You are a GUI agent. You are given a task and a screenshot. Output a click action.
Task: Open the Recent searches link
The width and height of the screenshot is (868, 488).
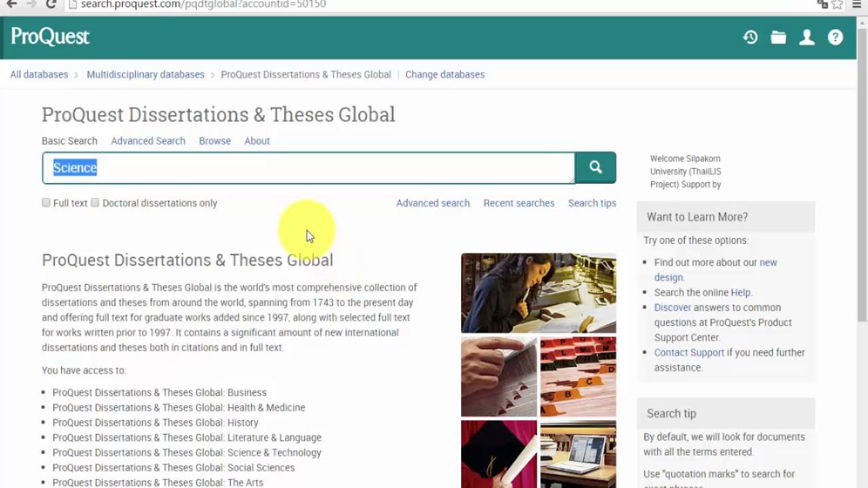pos(519,203)
